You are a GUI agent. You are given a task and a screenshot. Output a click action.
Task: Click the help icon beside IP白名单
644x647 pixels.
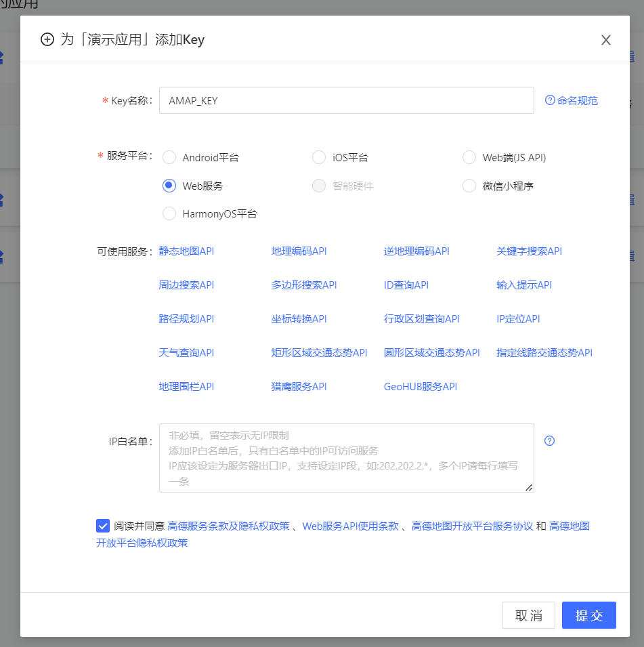coord(549,440)
